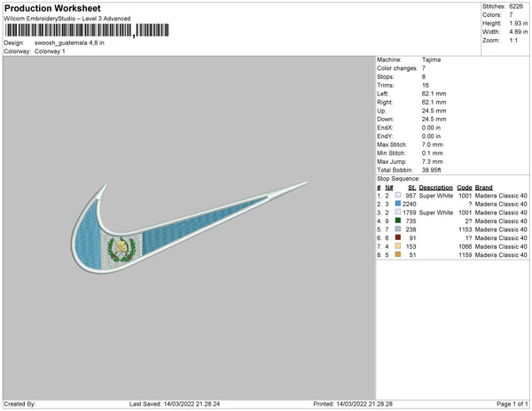Select the 'Stop Sequence:' heading
The height and width of the screenshot is (411, 532).
pos(398,179)
